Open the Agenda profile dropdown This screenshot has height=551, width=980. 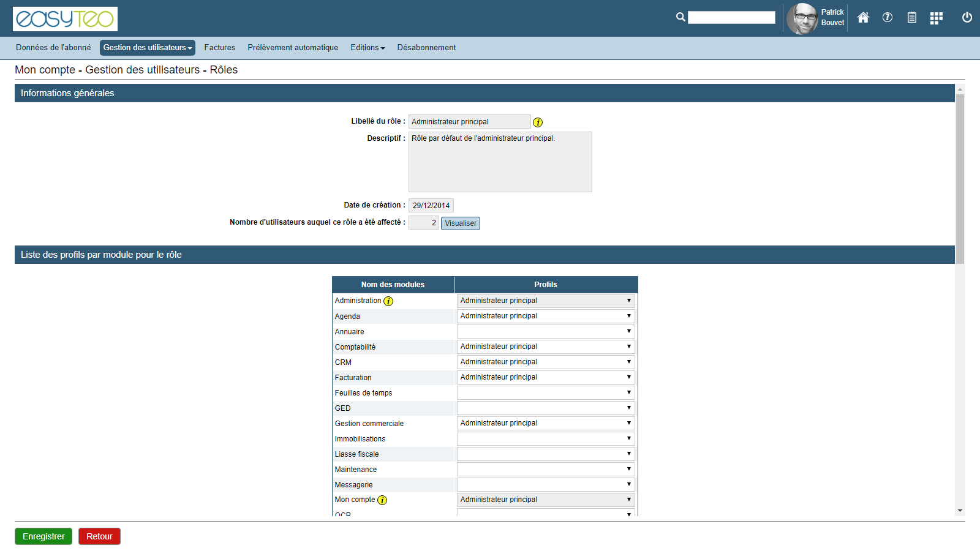(545, 317)
